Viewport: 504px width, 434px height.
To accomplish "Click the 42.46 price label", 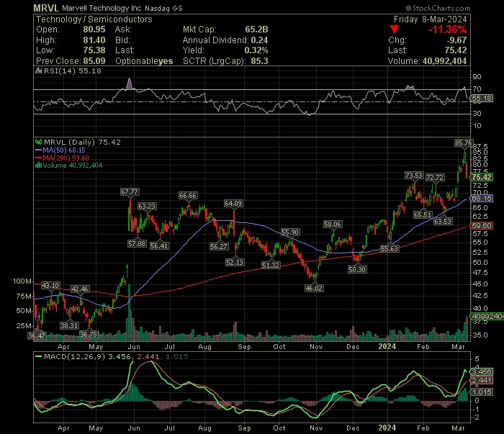I will [x=80, y=289].
